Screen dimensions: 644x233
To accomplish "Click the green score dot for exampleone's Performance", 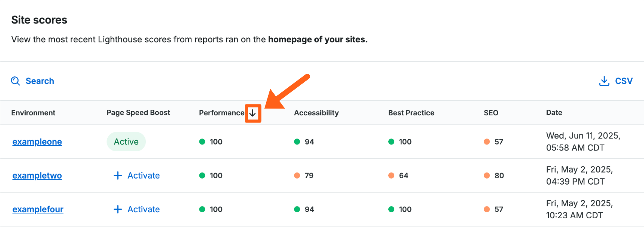I will pyautogui.click(x=202, y=141).
